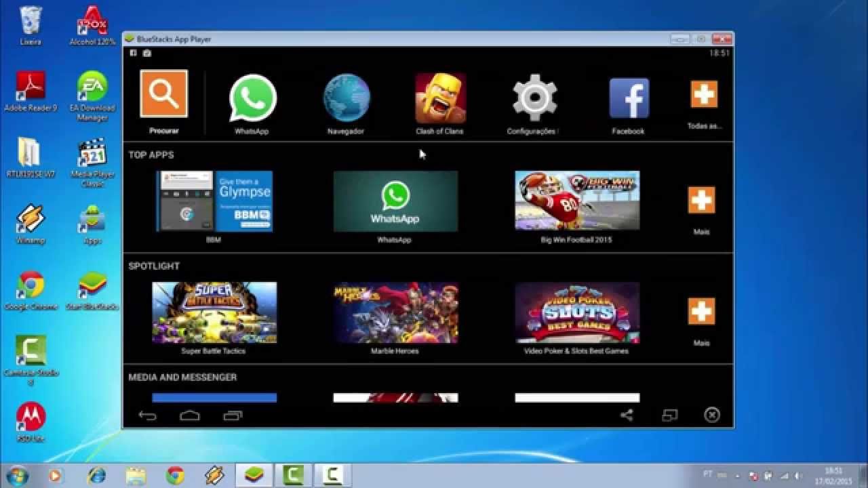This screenshot has width=868, height=488.
Task: Launch Clash of Clans
Action: pyautogui.click(x=440, y=98)
